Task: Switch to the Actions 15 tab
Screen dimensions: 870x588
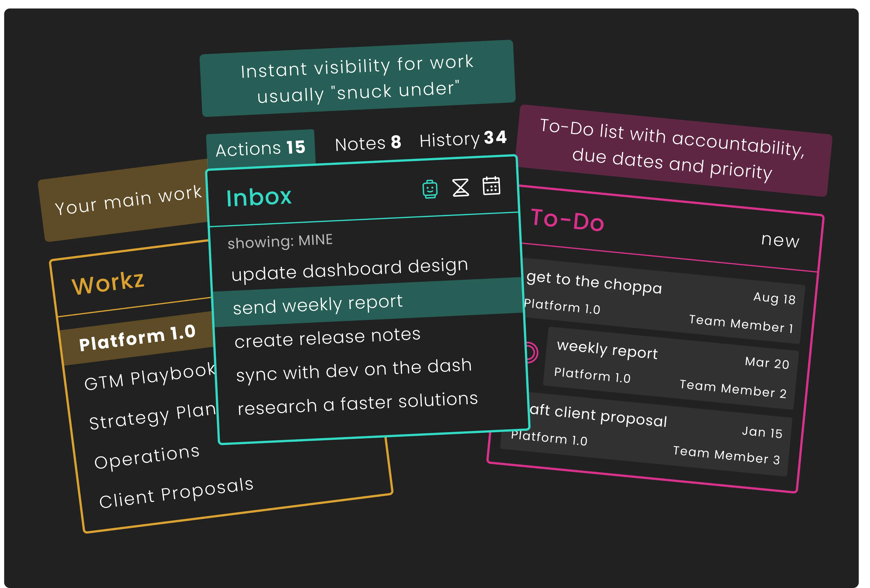Action: click(261, 148)
